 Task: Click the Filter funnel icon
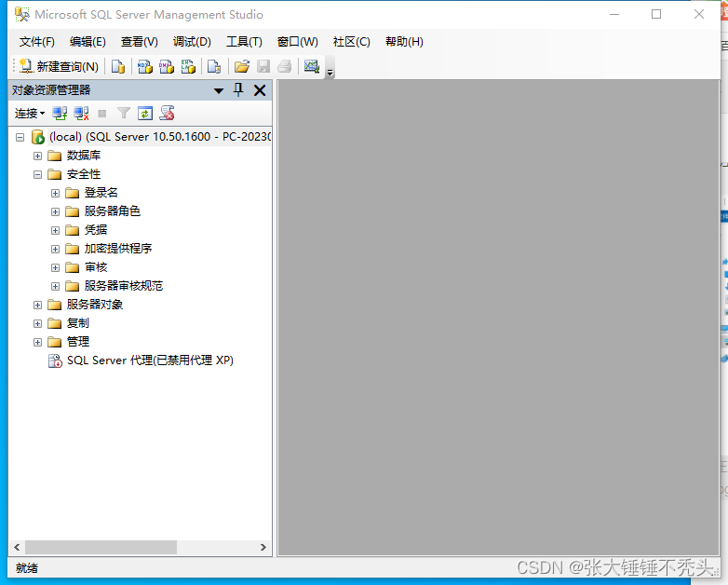(124, 114)
